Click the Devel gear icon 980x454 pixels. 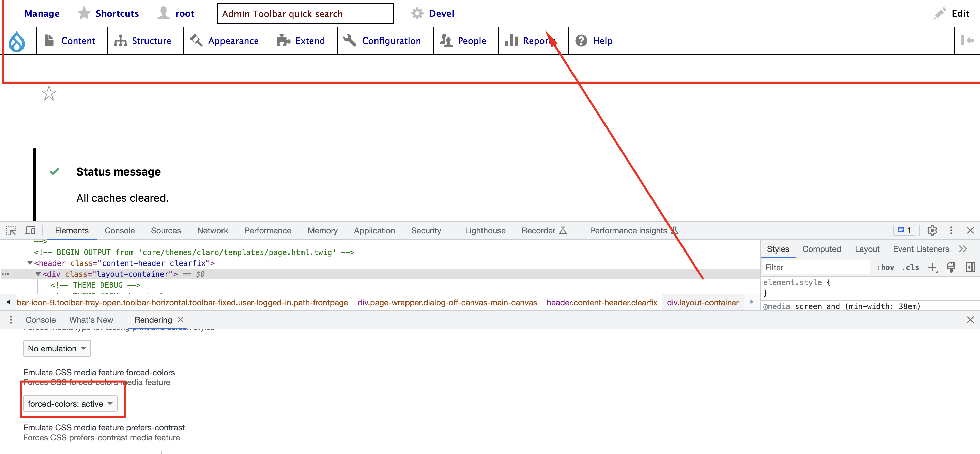(417, 13)
